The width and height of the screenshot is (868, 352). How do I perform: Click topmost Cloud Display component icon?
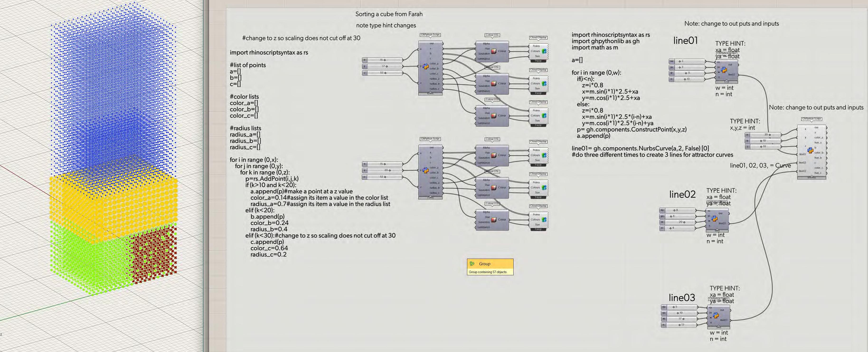click(544, 51)
